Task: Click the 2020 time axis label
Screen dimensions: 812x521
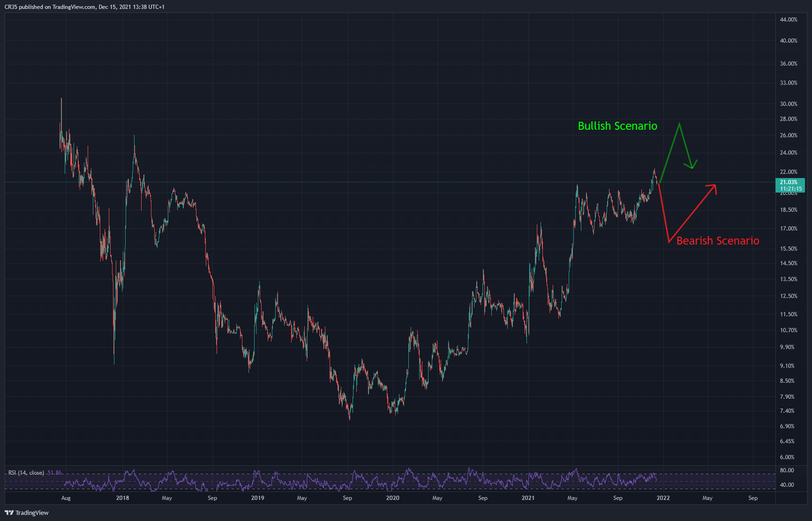Action: point(392,498)
